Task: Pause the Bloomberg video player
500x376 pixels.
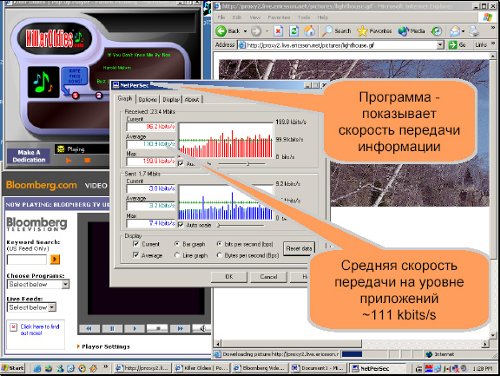Action: pyautogui.click(x=112, y=328)
